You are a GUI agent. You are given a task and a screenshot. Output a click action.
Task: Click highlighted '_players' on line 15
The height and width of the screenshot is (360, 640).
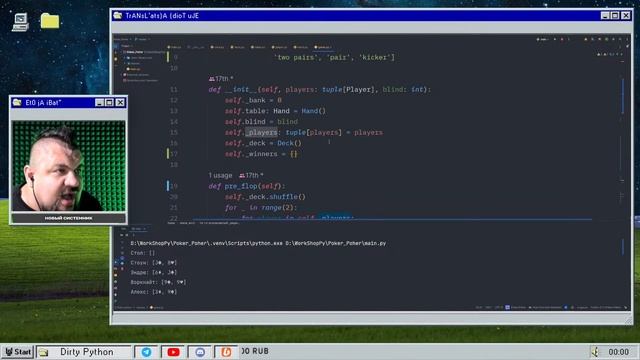(262, 133)
